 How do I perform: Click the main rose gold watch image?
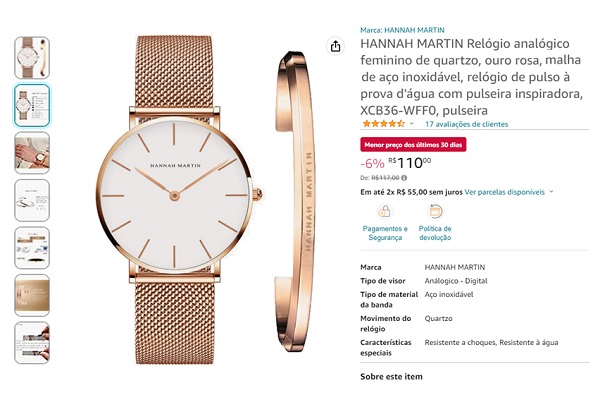click(x=179, y=199)
